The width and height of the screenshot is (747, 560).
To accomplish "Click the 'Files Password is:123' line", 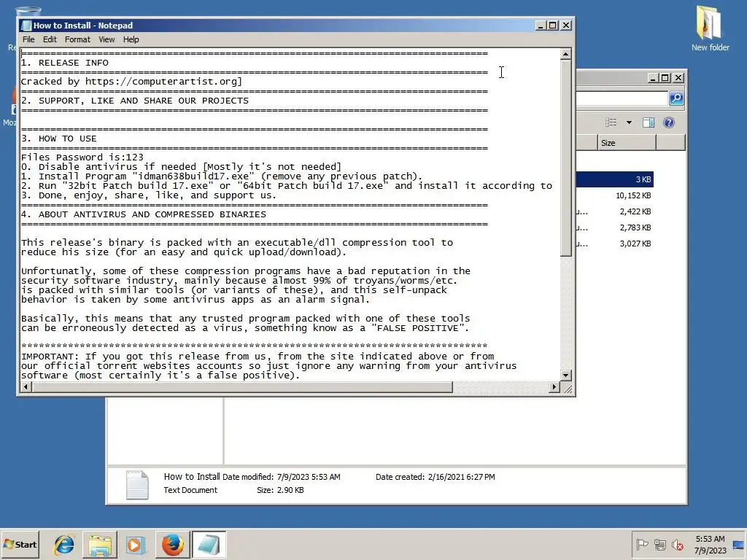I will tap(82, 157).
